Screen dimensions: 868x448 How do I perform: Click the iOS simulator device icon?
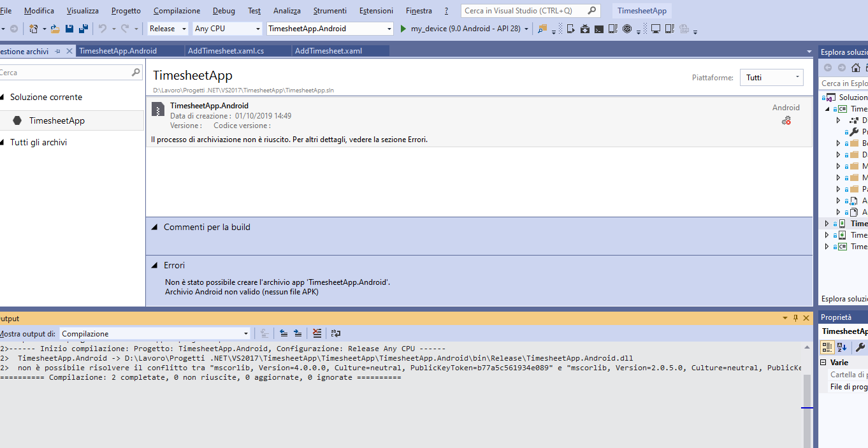point(669,29)
